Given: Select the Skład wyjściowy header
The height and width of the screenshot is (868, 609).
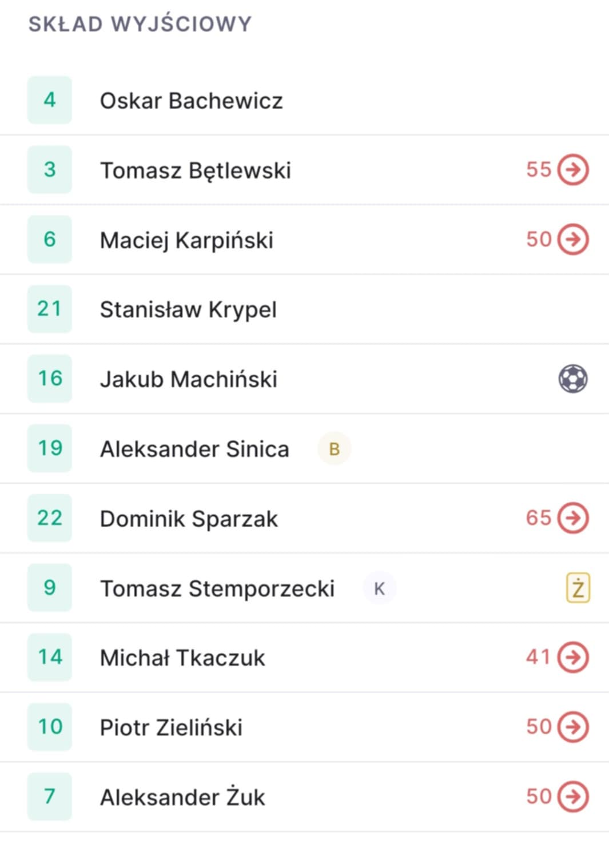Looking at the screenshot, I should [140, 24].
